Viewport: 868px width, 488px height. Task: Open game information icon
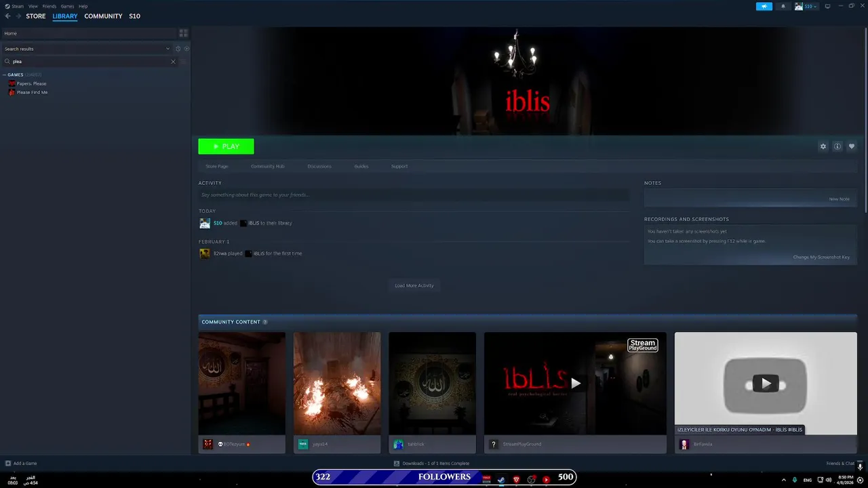coord(837,146)
